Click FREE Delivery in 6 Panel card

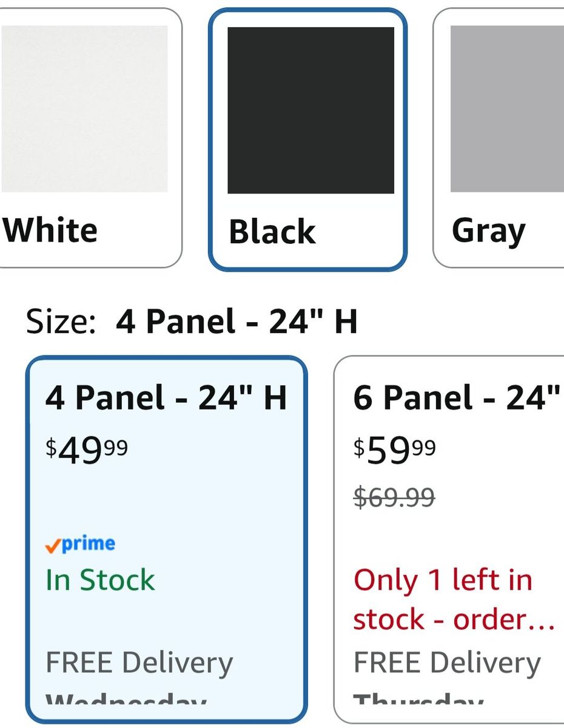pyautogui.click(x=447, y=663)
